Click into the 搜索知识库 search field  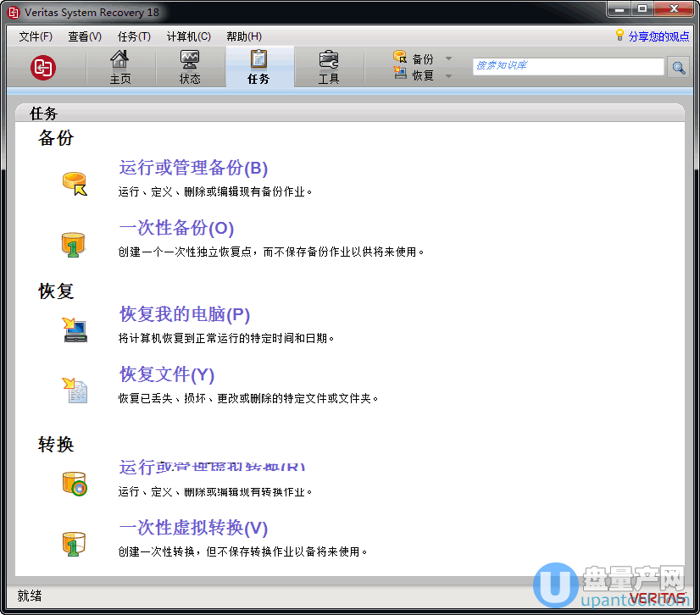pyautogui.click(x=568, y=66)
